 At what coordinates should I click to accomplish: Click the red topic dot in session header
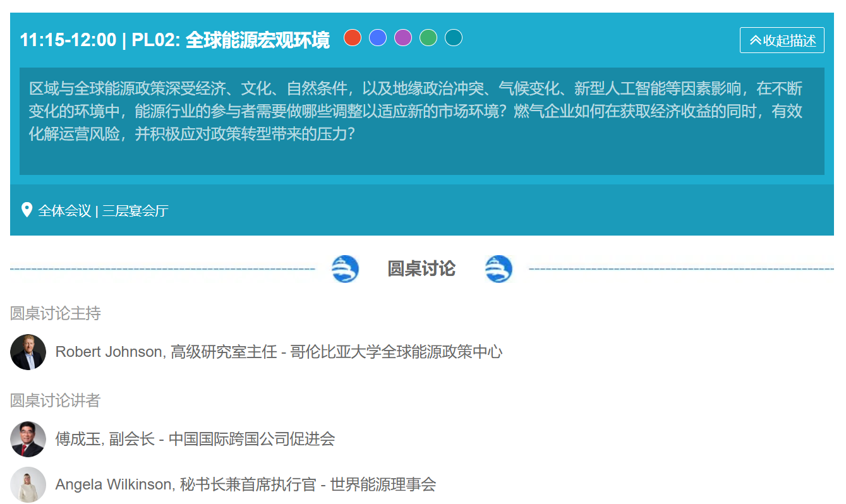(353, 38)
